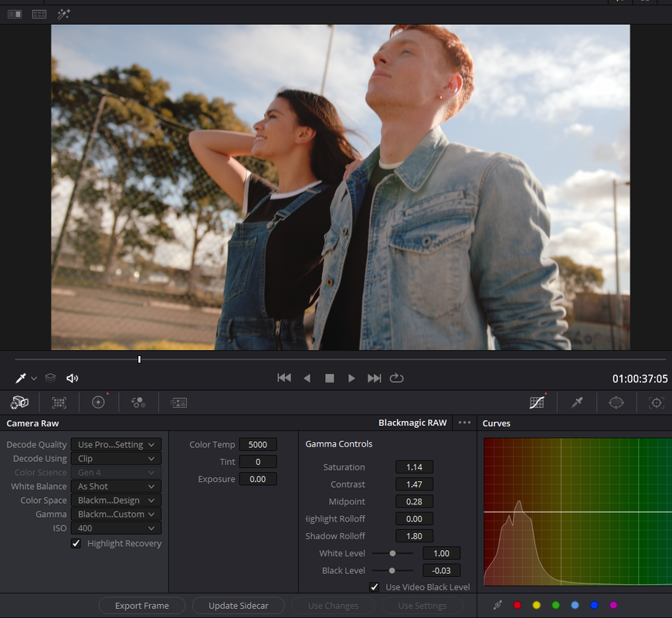Play the clip in reverse

point(307,378)
